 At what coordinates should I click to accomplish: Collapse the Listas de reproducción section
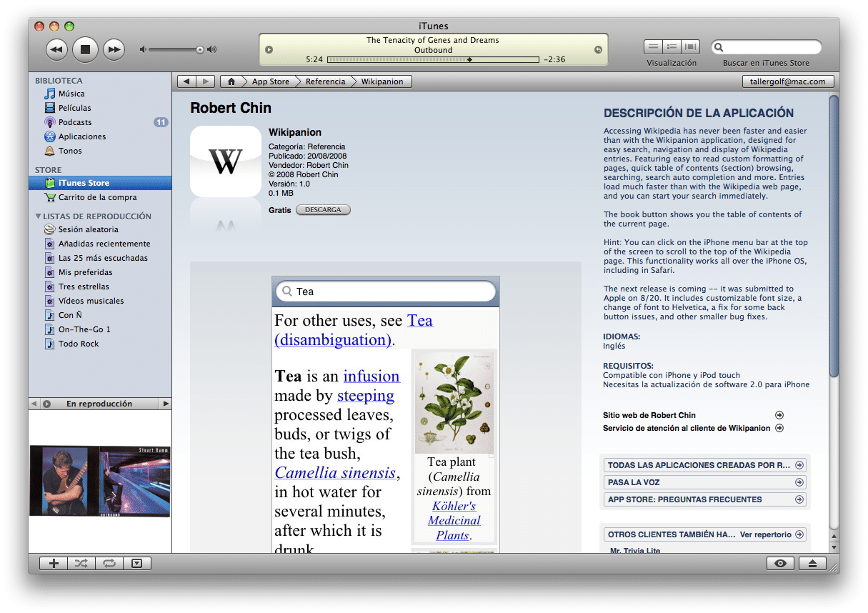coord(38,216)
